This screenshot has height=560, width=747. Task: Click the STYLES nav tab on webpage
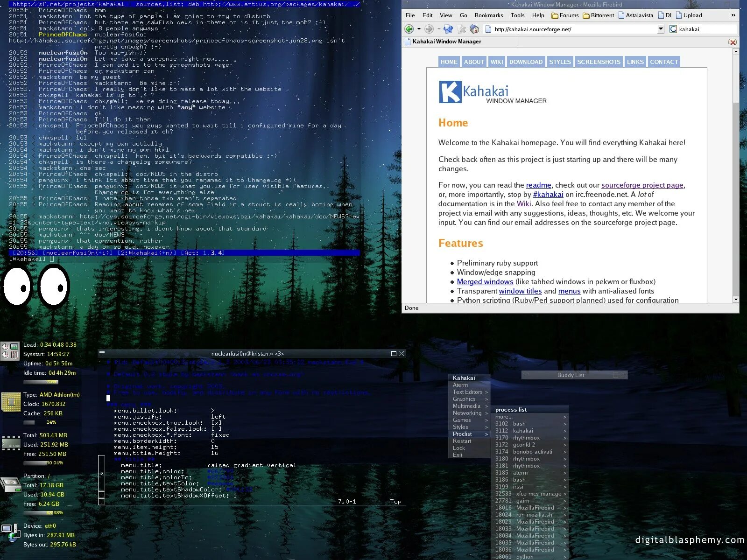(x=560, y=62)
